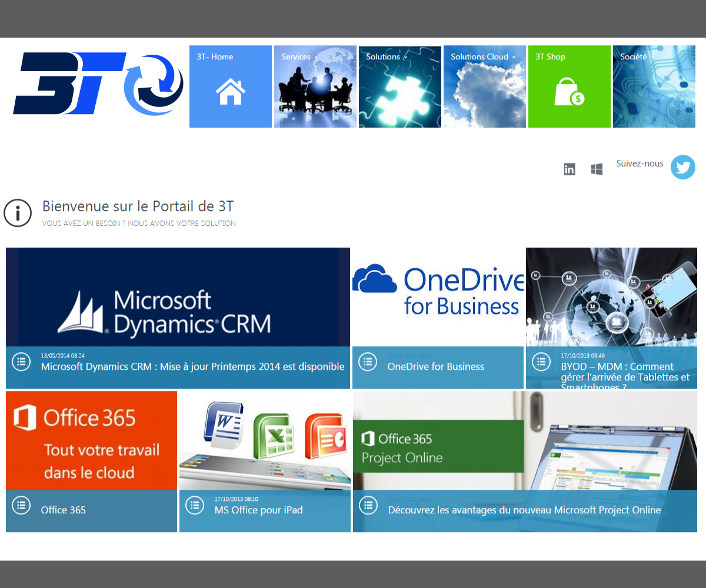Click the home icon in 3T- Home tile
706x588 pixels.
[231, 92]
